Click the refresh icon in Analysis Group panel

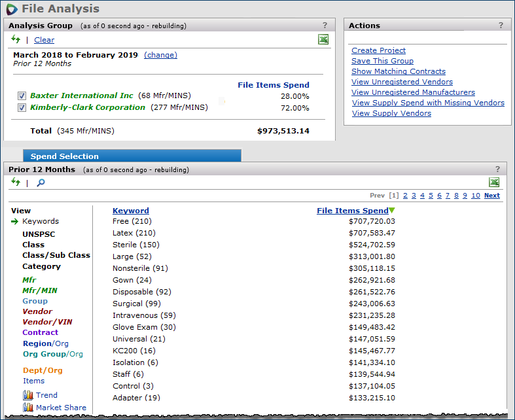16,40
